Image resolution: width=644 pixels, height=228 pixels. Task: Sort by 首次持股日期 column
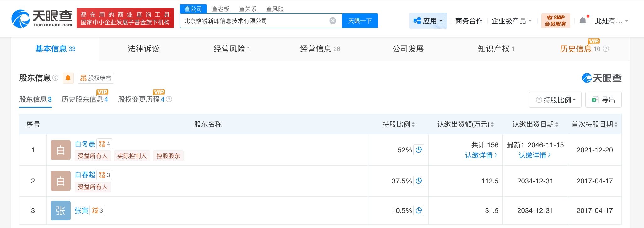616,125
